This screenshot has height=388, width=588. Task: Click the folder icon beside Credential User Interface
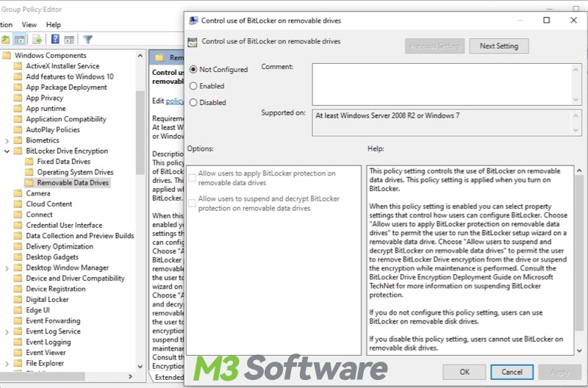click(18, 226)
